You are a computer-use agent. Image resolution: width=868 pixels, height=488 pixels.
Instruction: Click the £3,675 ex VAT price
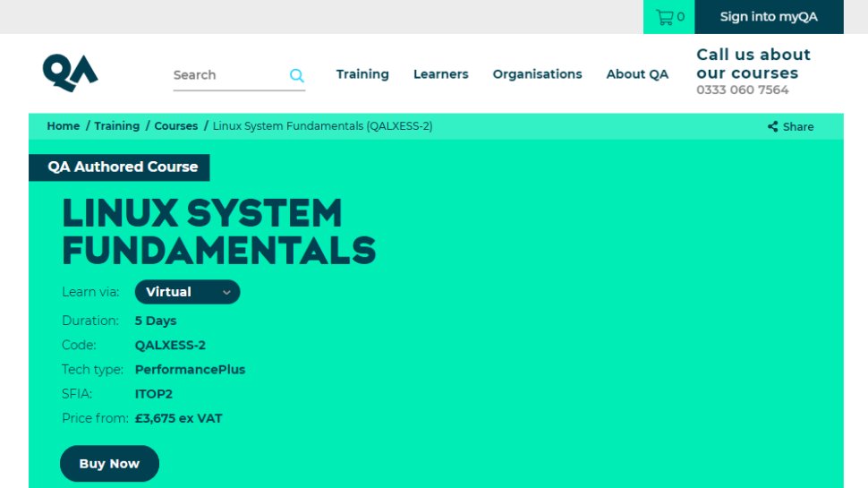(x=178, y=418)
